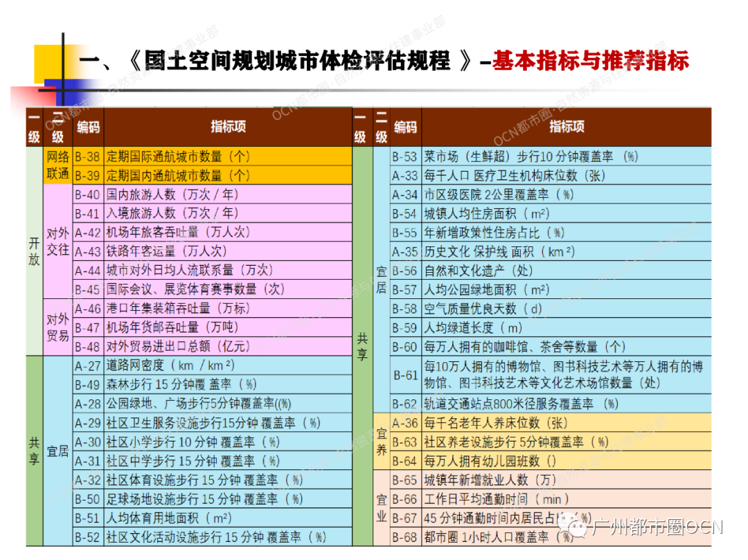Click the code cell "A-27"
Viewport: 748px width, 560px height.
point(87,365)
